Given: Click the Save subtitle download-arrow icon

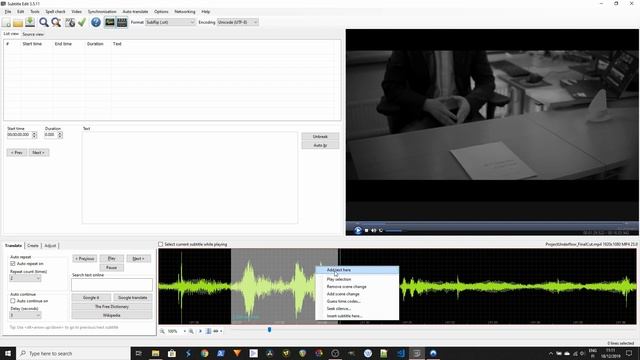Looking at the screenshot, I should pos(30,22).
